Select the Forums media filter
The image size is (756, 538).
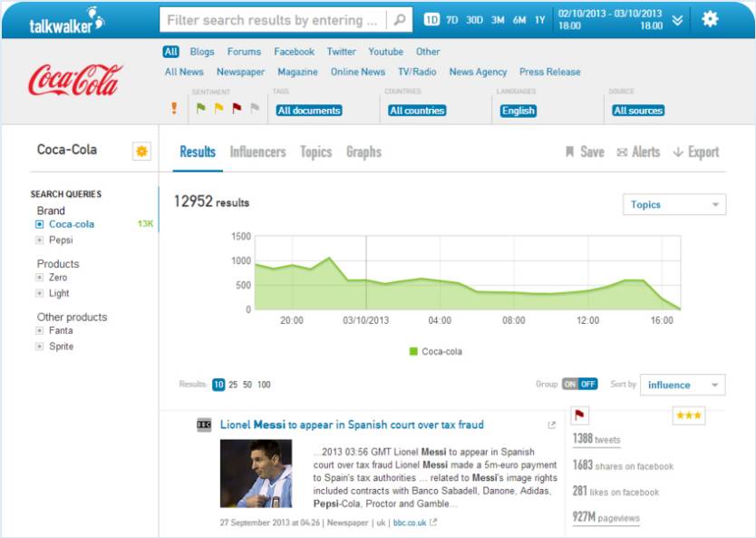coord(244,52)
